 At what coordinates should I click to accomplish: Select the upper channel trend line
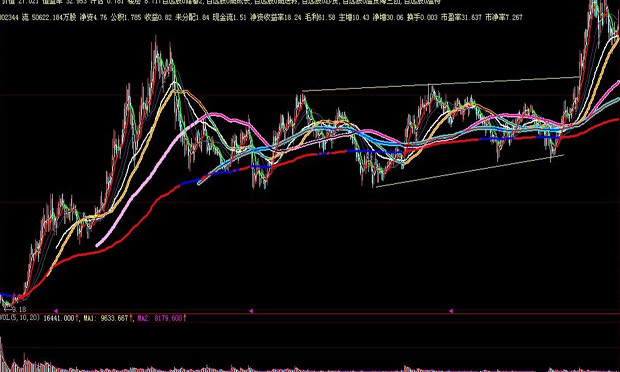click(x=440, y=84)
